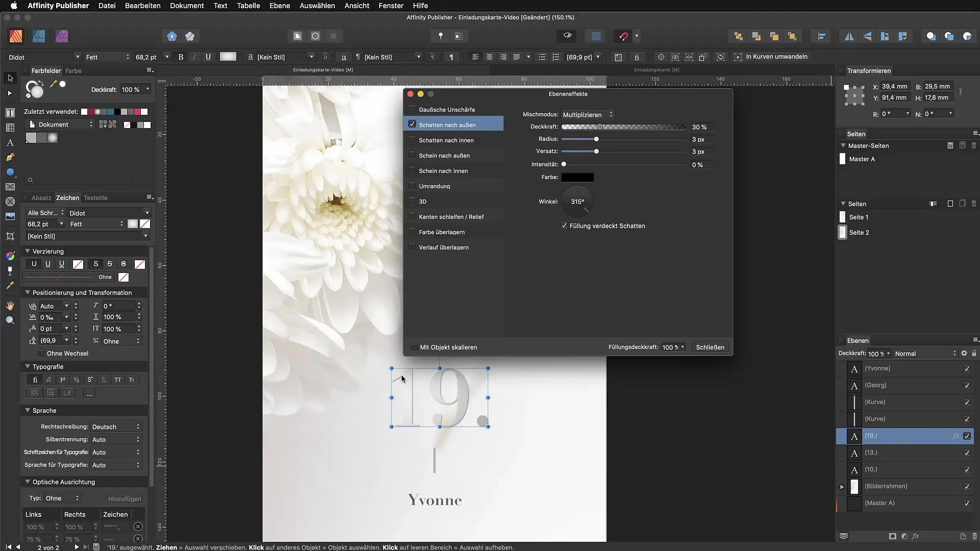
Task: Select the Crop tool
Action: pos(10,236)
